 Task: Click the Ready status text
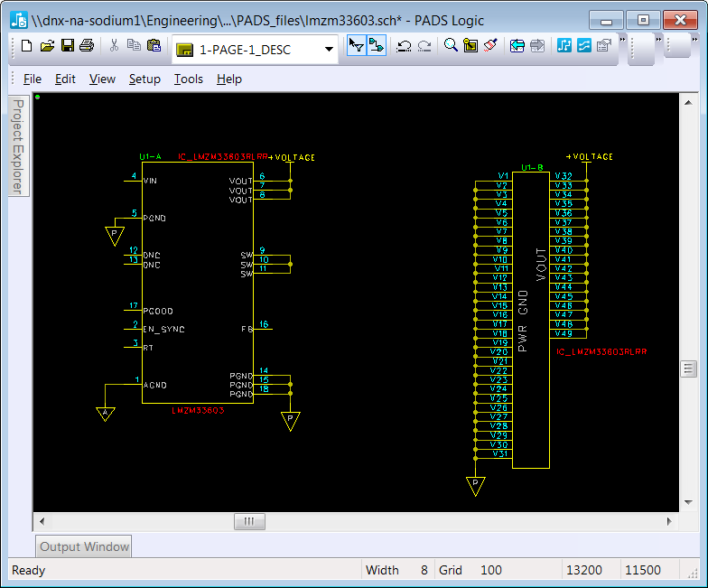tap(29, 570)
